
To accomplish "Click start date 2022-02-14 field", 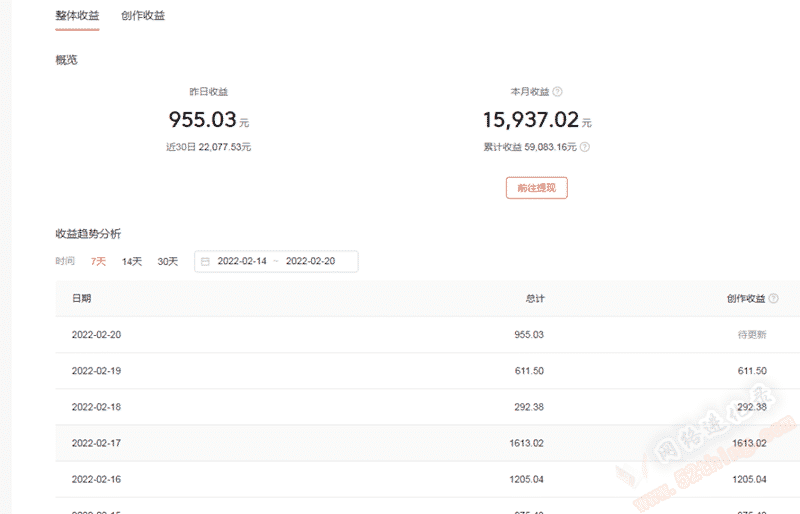I will [x=242, y=261].
